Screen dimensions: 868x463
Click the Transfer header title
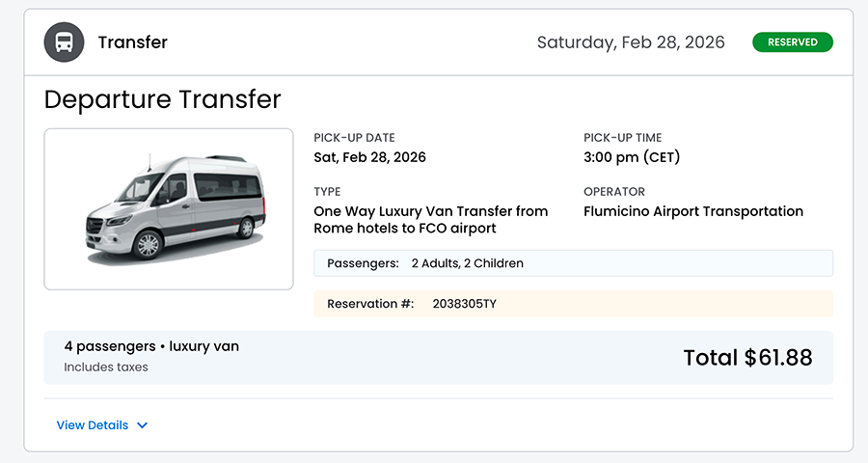[x=133, y=42]
